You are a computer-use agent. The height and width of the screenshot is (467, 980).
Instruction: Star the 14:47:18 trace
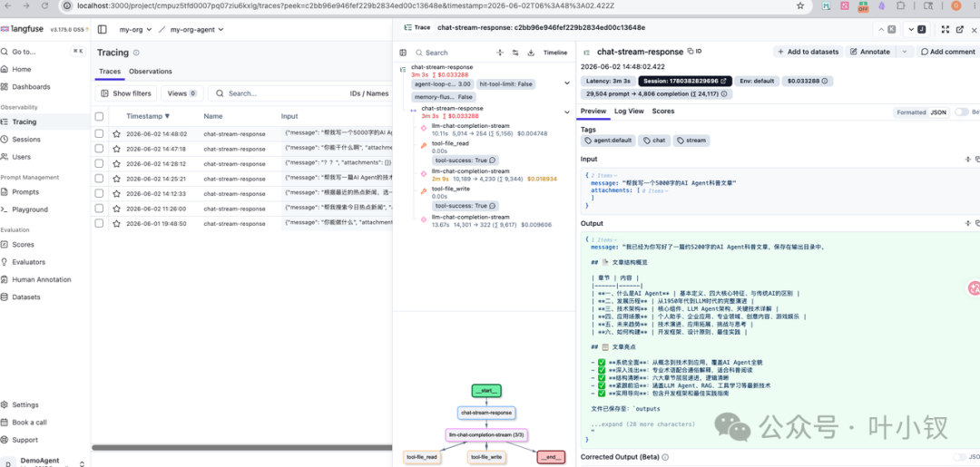pos(116,149)
